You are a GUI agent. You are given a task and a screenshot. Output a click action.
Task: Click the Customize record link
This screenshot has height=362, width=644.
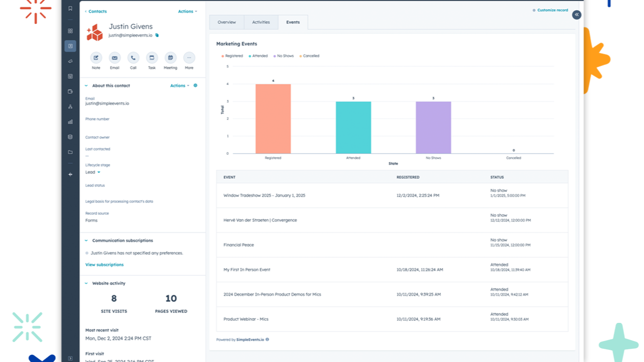[552, 10]
